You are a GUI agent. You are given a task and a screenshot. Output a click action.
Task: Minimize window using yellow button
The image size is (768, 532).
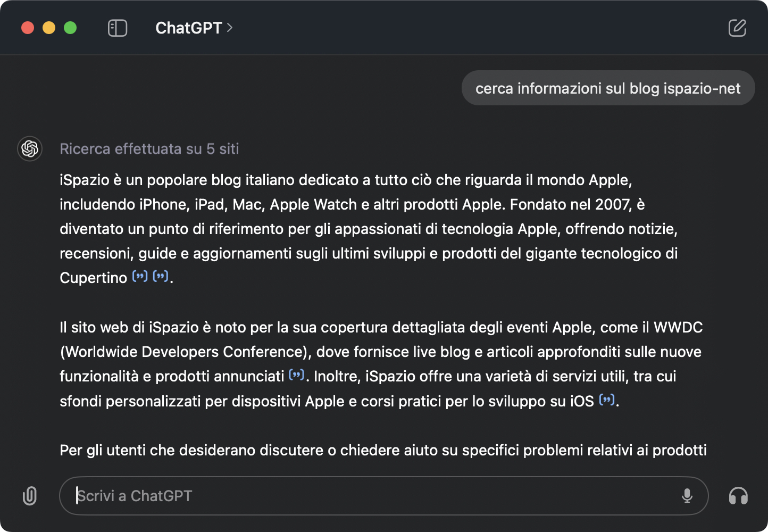click(x=49, y=28)
